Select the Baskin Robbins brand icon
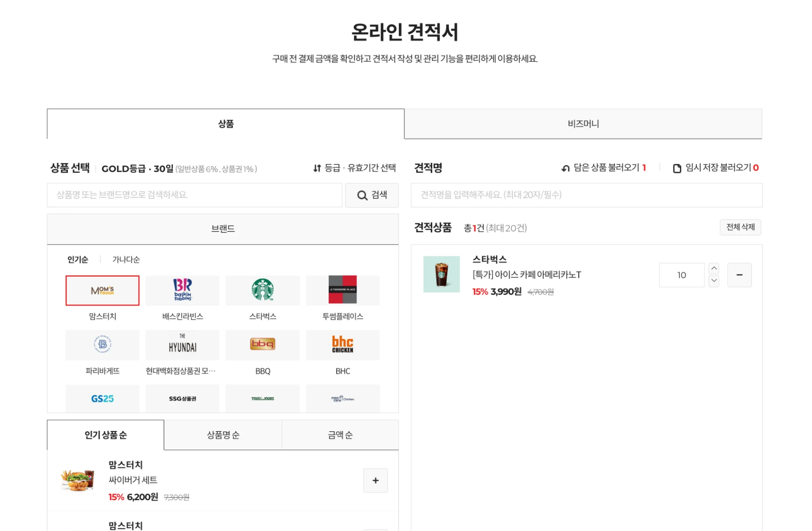Image resolution: width=812 pixels, height=531 pixels. [182, 290]
